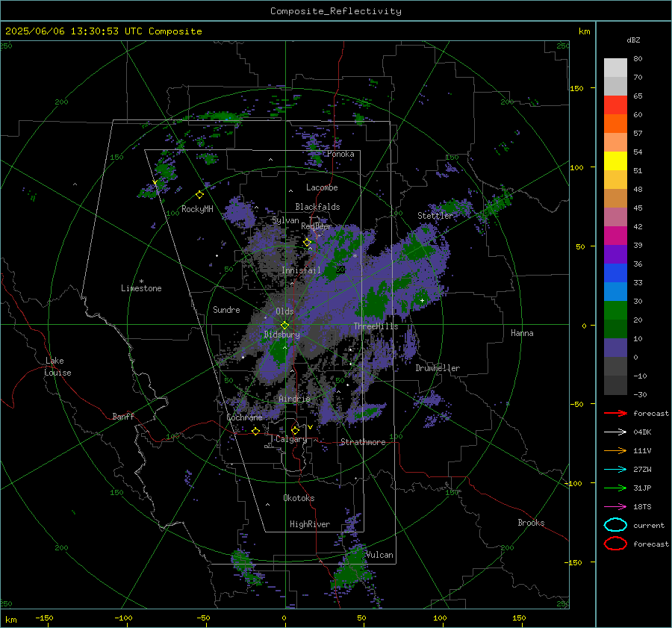
Task: Click the Stettler city label
Action: tap(435, 216)
